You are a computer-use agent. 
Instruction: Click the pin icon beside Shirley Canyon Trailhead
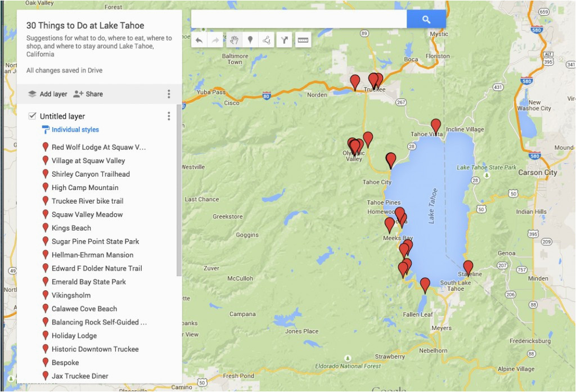tap(46, 174)
